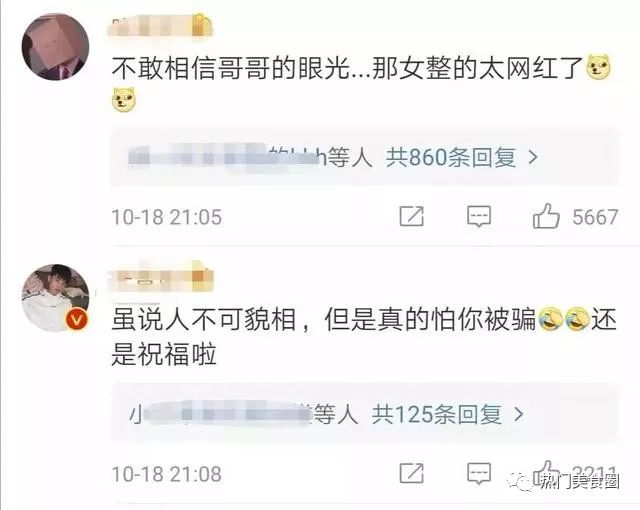Viewport: 640px width, 510px height.
Task: Tap chevron next to 860 replies
Action: [x=533, y=157]
